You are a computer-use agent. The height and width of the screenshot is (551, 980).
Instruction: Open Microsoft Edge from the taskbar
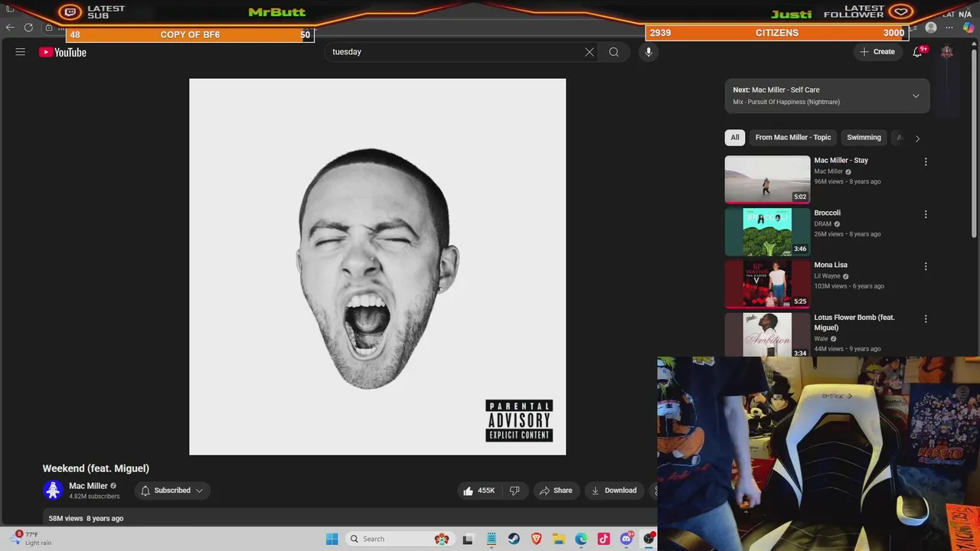click(x=581, y=539)
